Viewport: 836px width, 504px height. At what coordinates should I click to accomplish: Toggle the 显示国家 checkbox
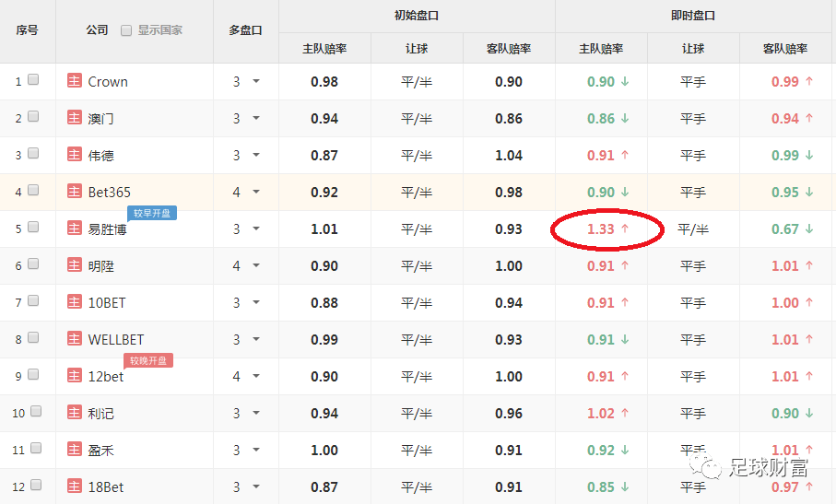click(x=126, y=30)
